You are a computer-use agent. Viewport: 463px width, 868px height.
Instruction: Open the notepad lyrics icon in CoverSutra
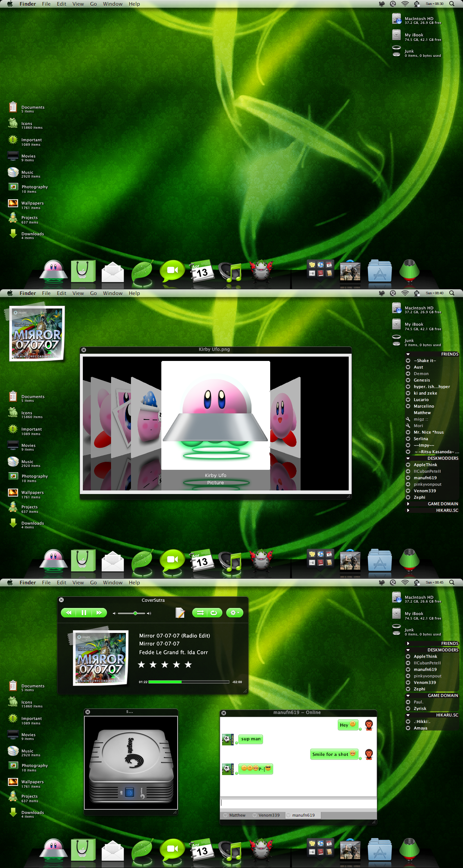(x=180, y=613)
